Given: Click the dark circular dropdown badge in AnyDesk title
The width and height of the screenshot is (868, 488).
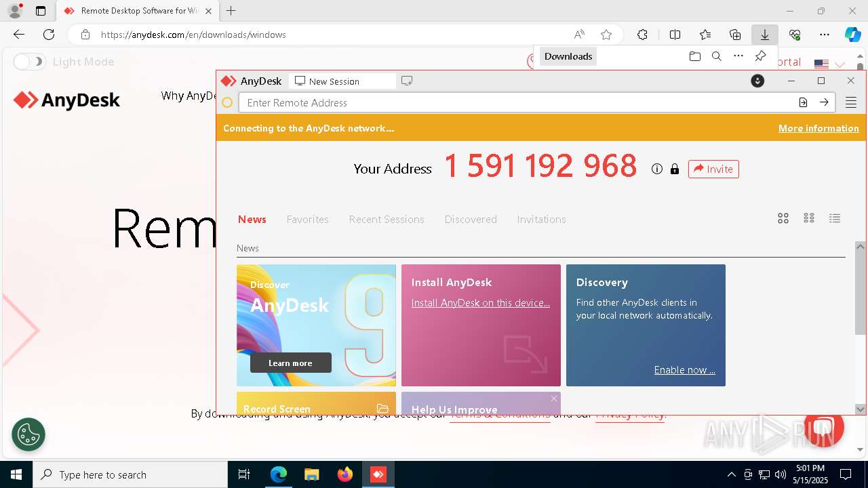Looking at the screenshot, I should pos(757,81).
